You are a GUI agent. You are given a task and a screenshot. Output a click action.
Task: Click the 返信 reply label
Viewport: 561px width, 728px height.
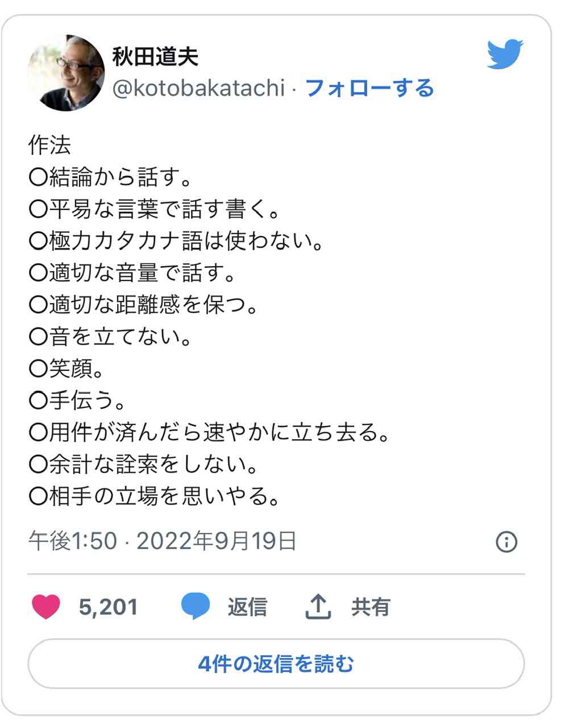click(x=247, y=607)
